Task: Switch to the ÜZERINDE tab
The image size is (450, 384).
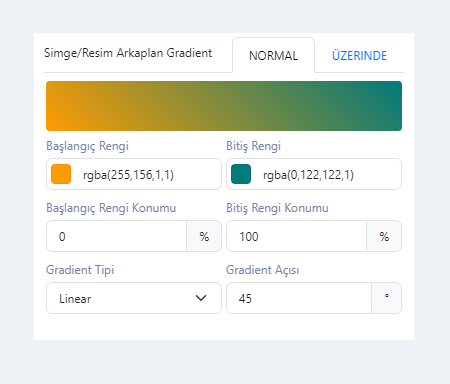Action: 359,55
